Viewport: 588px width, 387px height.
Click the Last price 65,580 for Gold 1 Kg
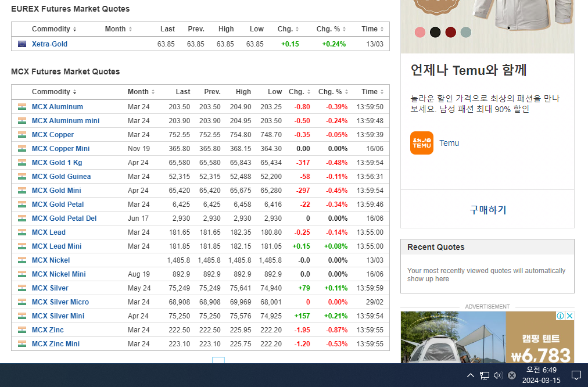coord(180,163)
